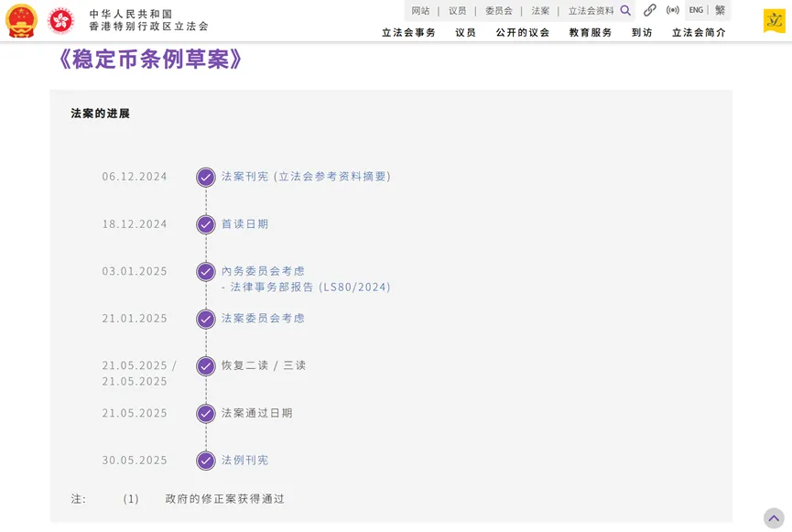Open the 法案委员会考虑 link
Image resolution: width=792 pixels, height=532 pixels.
click(x=263, y=318)
